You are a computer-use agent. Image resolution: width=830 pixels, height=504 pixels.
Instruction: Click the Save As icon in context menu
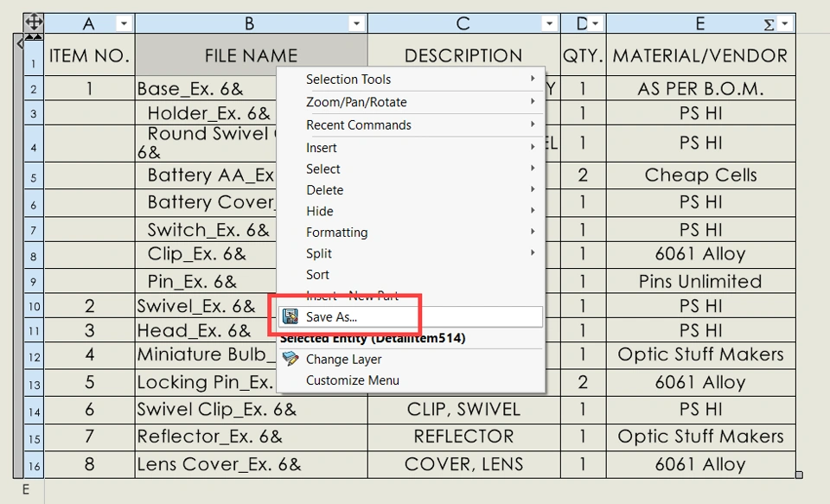290,316
